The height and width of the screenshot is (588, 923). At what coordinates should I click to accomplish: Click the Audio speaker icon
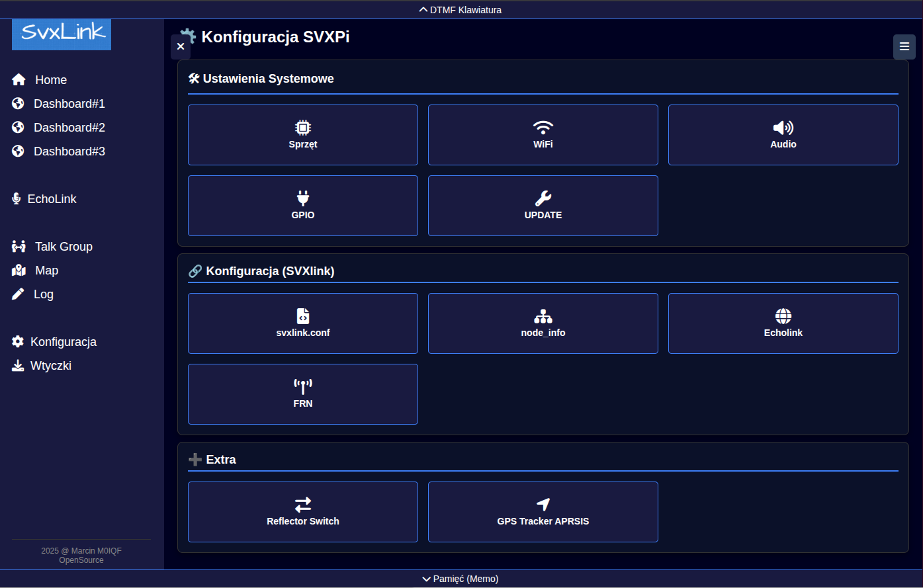[783, 128]
